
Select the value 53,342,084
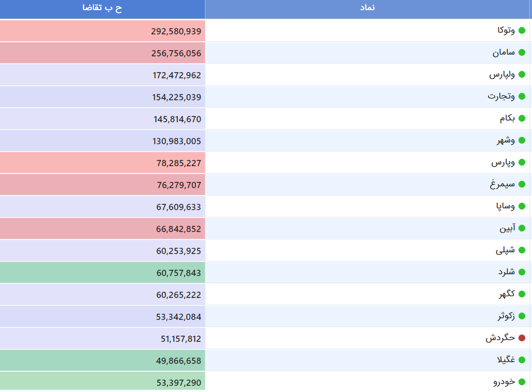179,317
